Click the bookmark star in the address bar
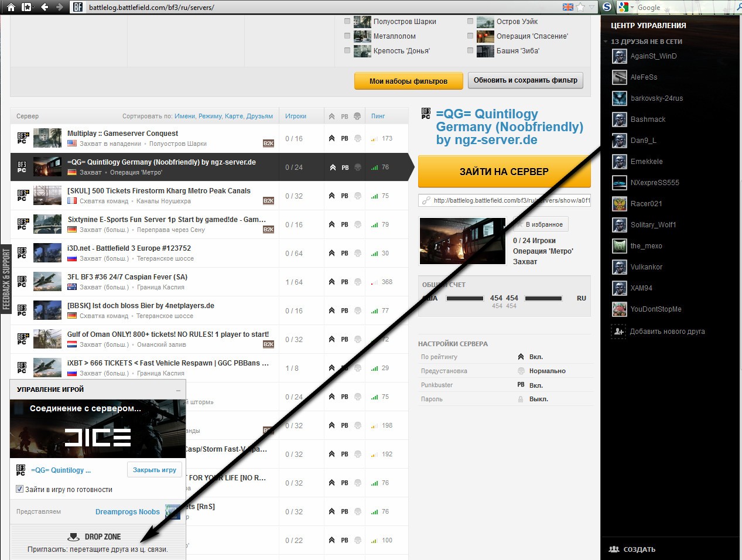742x560 pixels. [x=580, y=7]
